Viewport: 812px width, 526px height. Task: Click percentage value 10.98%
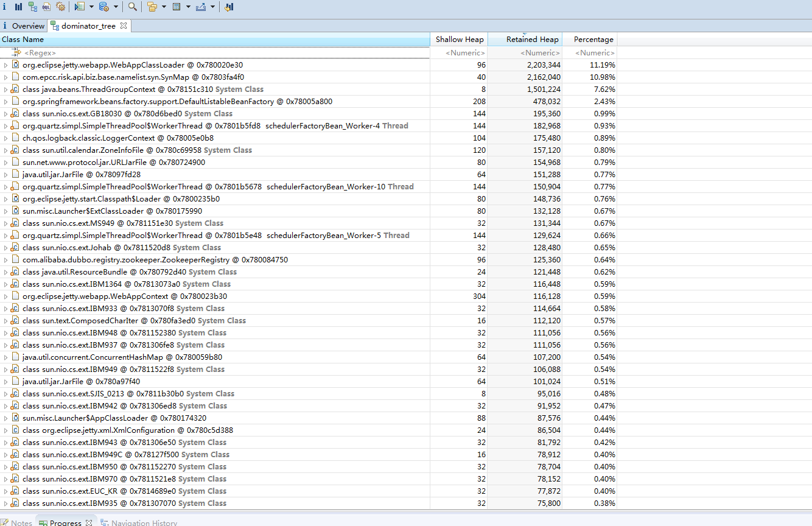603,77
